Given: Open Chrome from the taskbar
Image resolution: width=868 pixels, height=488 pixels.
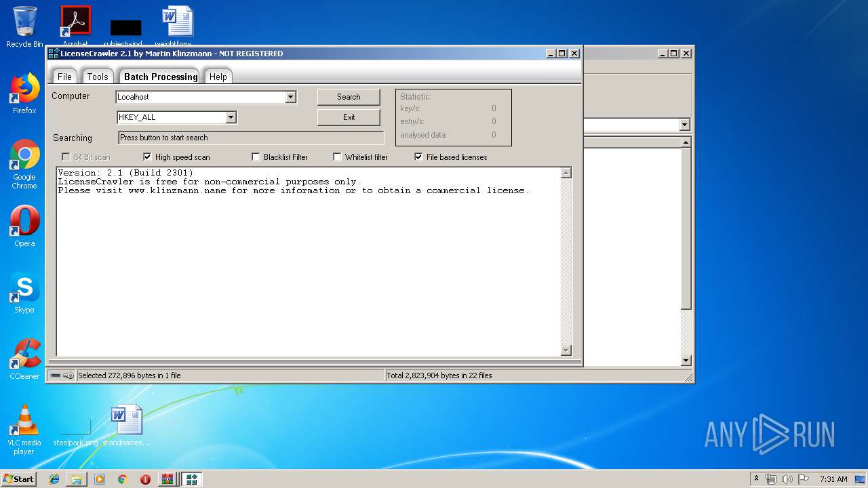Looking at the screenshot, I should tap(122, 479).
